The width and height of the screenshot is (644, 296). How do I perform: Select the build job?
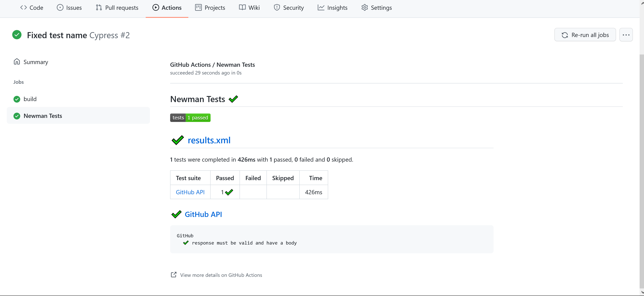point(30,99)
